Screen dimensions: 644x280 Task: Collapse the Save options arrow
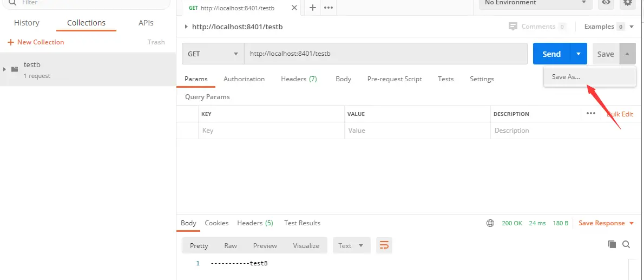627,54
